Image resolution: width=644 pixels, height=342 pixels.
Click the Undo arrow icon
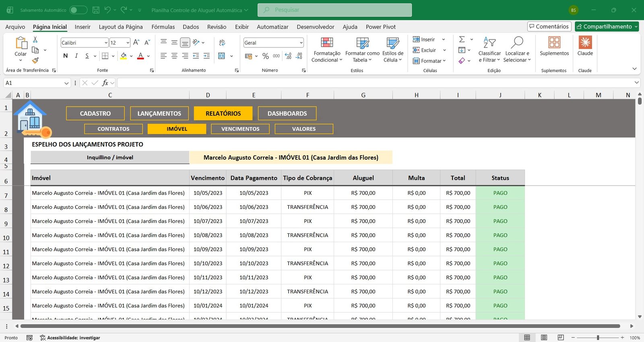[x=107, y=10]
